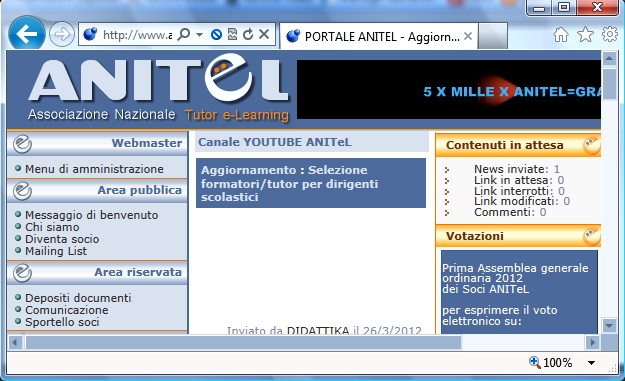Open Link in attesa: 0 entry
Screen dimensions: 625x381
pos(519,180)
